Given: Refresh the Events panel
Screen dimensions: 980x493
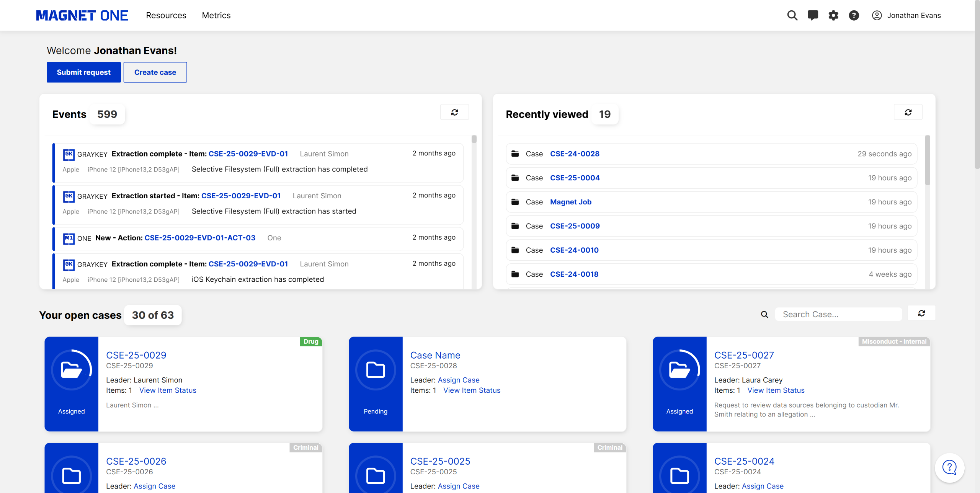Looking at the screenshot, I should (x=454, y=112).
